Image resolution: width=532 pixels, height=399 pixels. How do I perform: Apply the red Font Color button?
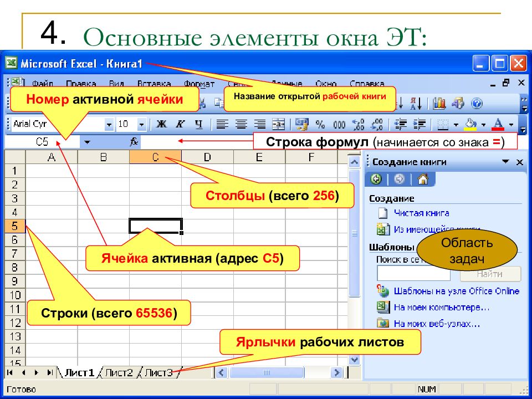(498, 125)
